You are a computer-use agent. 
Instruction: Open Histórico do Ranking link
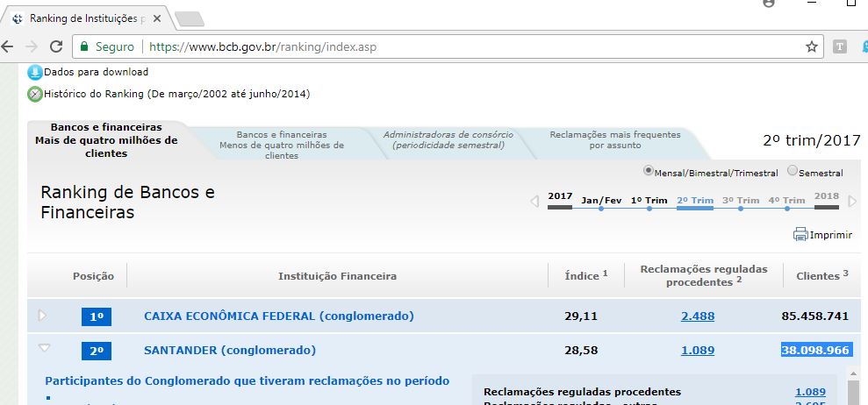click(x=177, y=94)
